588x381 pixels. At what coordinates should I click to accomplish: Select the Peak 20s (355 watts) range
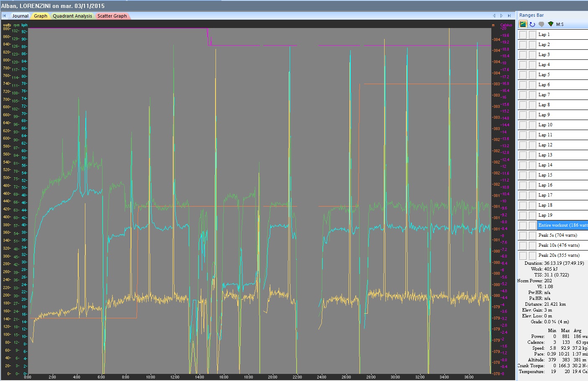pyautogui.click(x=562, y=255)
